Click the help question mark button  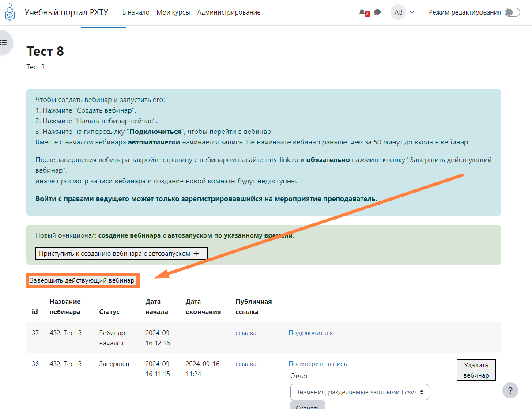coord(510,390)
